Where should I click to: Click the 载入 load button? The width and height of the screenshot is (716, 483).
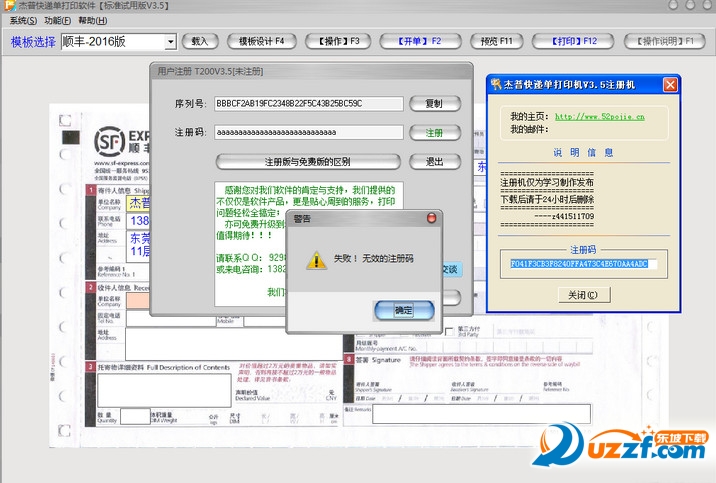click(x=200, y=42)
